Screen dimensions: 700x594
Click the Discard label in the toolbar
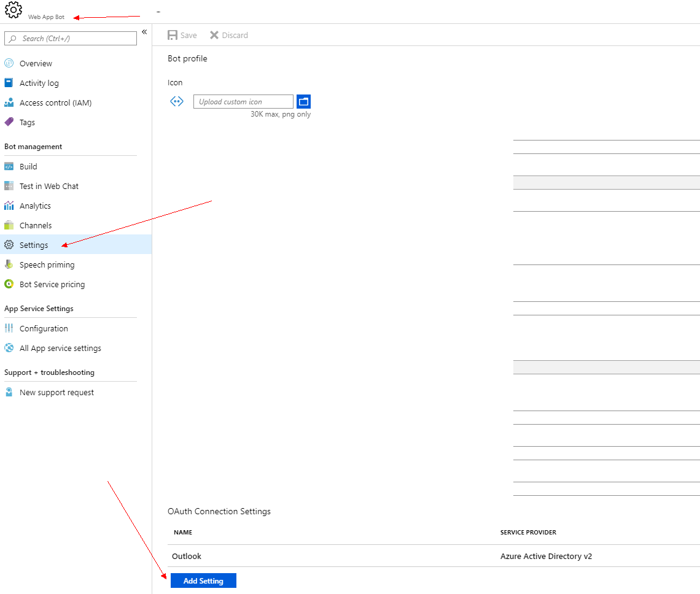[x=235, y=35]
